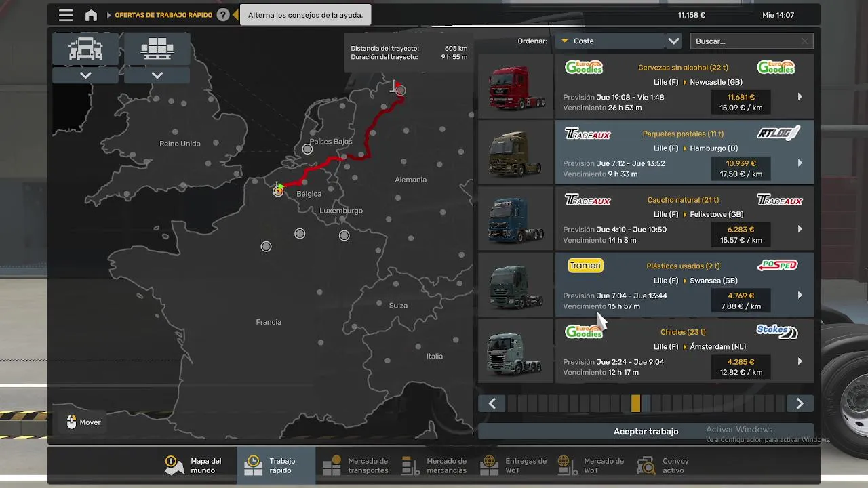Open Trabajo rápido tab
This screenshot has width=868, height=488.
point(276,466)
